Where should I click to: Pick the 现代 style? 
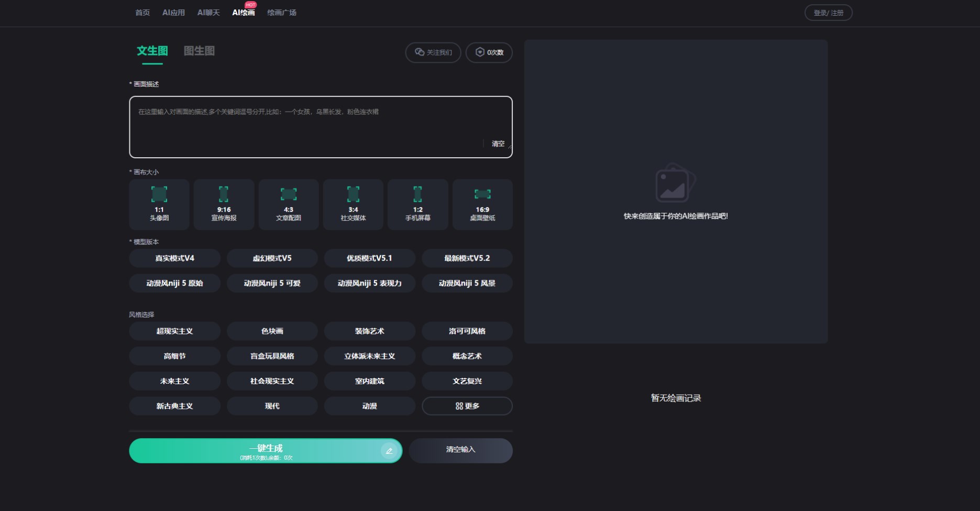pos(272,406)
